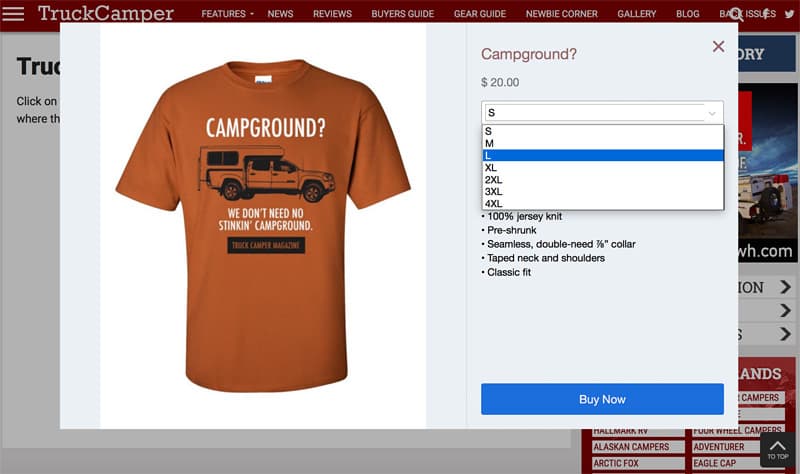This screenshot has width=800, height=474.
Task: Select size L from list
Action: tap(603, 156)
